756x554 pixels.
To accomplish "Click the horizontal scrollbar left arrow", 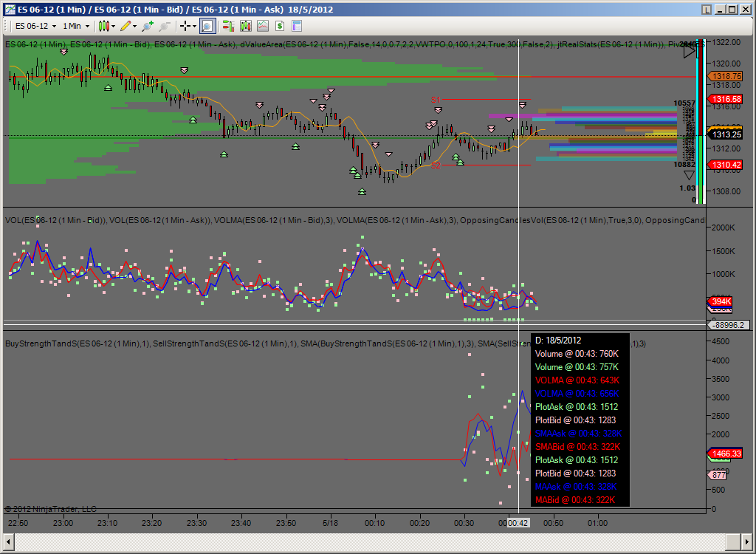I will (9, 541).
